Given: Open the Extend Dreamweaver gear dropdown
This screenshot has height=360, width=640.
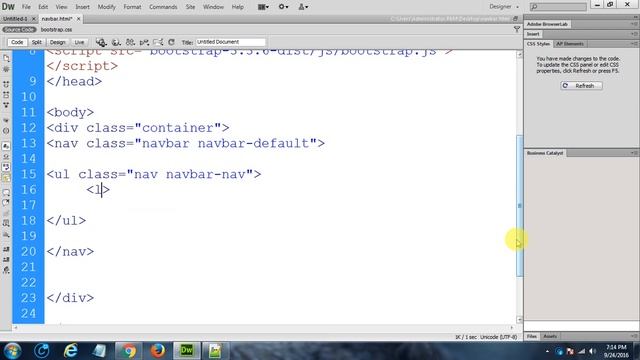Looking at the screenshot, I should pyautogui.click(x=283, y=7).
